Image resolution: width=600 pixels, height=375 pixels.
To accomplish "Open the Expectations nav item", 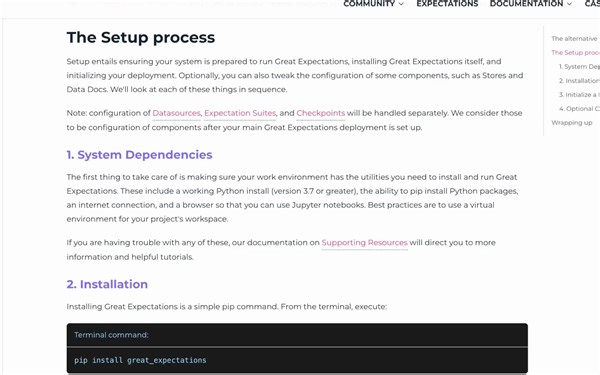I will (x=447, y=4).
